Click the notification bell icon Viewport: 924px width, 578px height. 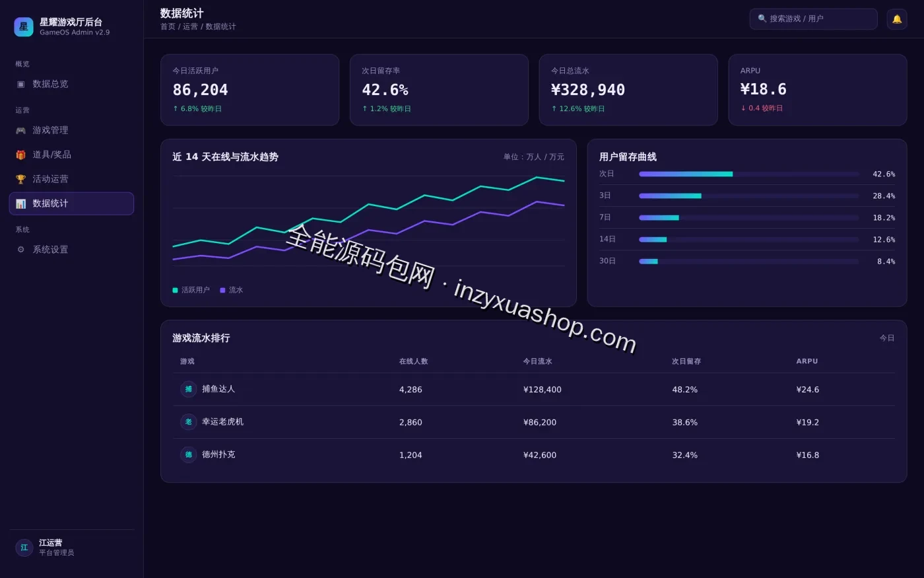(x=896, y=19)
